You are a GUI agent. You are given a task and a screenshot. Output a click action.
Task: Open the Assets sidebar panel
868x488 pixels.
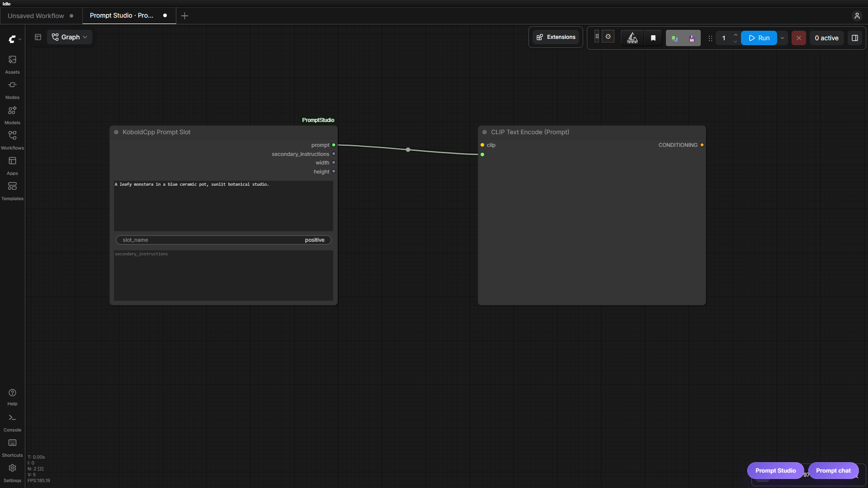tap(12, 64)
